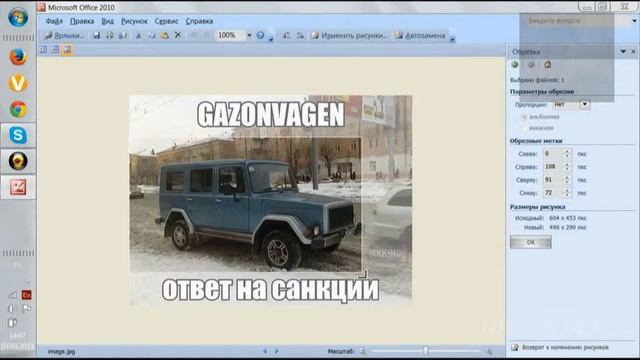The height and width of the screenshot is (360, 640).
Task: Click the Rotate left icon
Action: point(287,36)
